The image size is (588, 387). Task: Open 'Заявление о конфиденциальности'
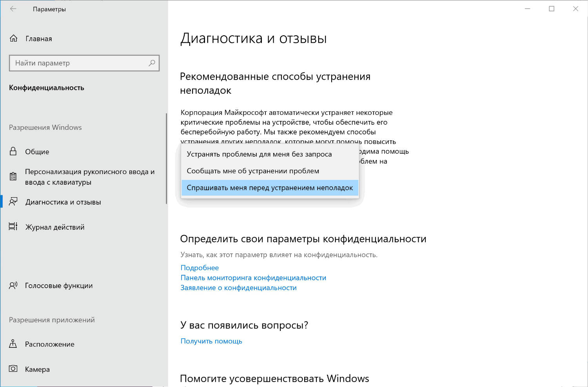[238, 287]
